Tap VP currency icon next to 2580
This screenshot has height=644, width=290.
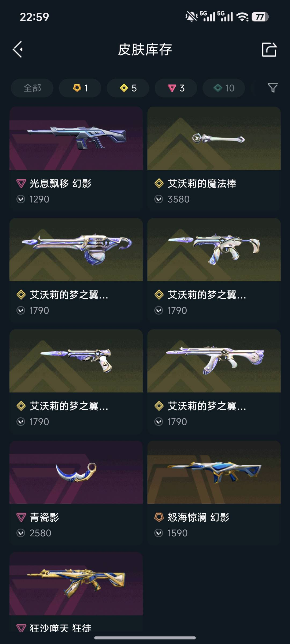click(21, 533)
